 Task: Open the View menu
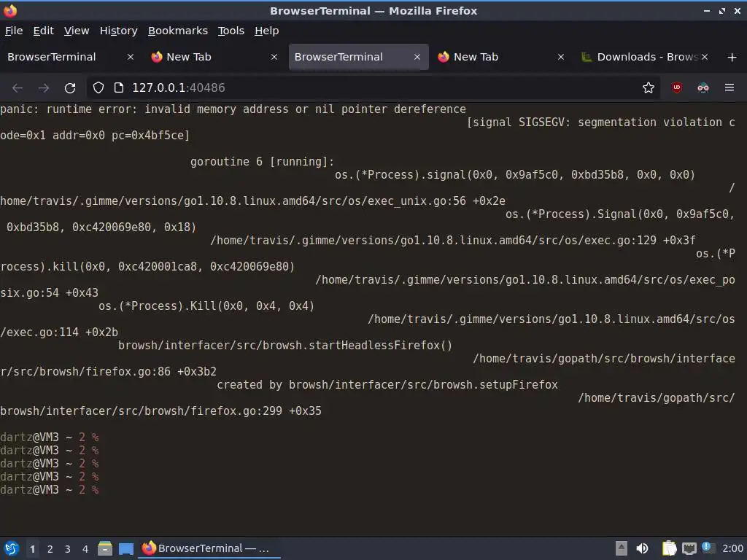click(x=77, y=31)
